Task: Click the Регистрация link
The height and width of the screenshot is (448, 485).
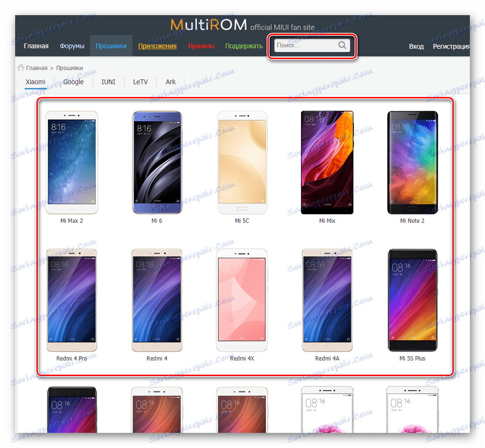Action: pyautogui.click(x=451, y=46)
